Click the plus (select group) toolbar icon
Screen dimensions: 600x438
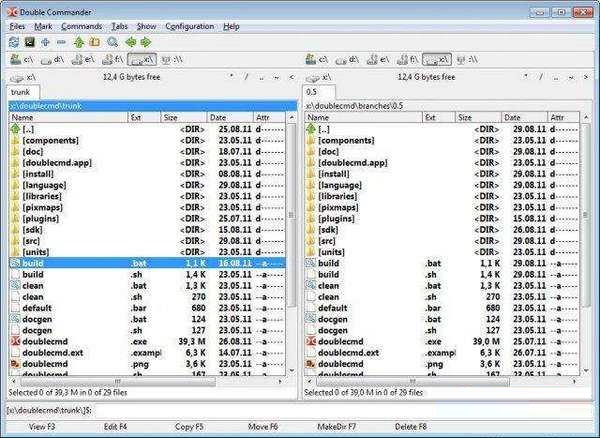45,42
